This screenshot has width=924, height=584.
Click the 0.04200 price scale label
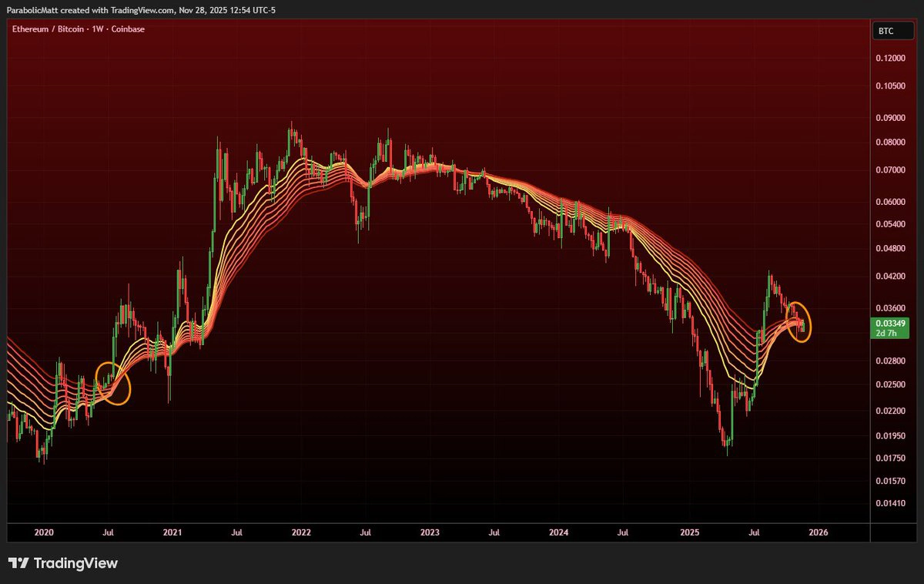pyautogui.click(x=889, y=275)
